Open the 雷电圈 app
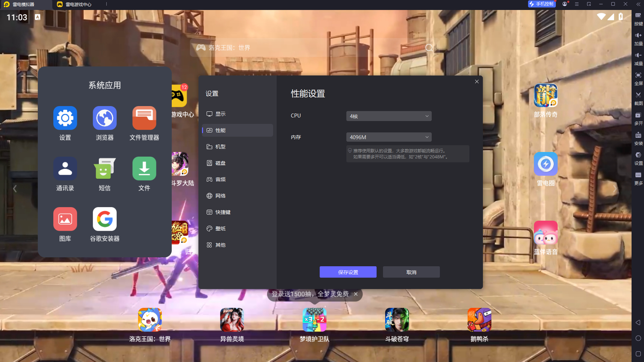 (545, 164)
